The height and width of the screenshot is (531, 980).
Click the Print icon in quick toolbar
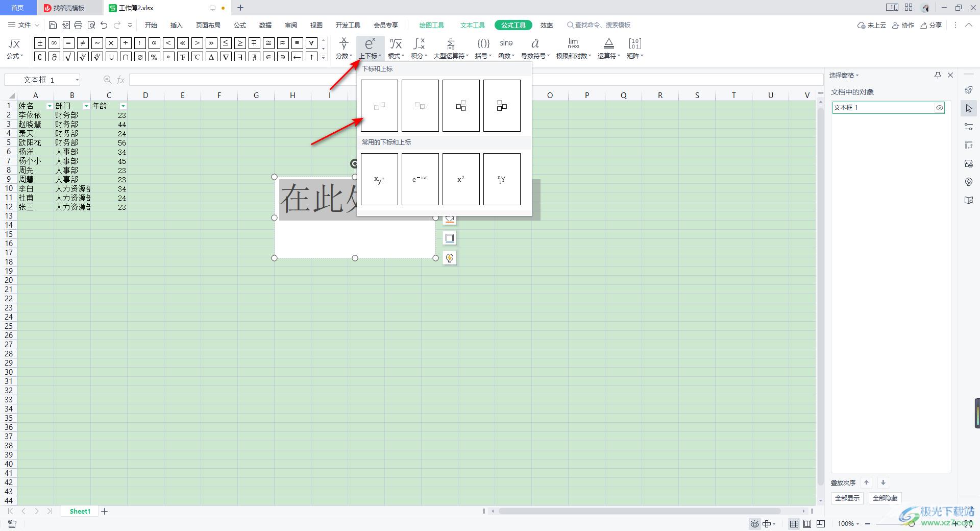[x=78, y=25]
